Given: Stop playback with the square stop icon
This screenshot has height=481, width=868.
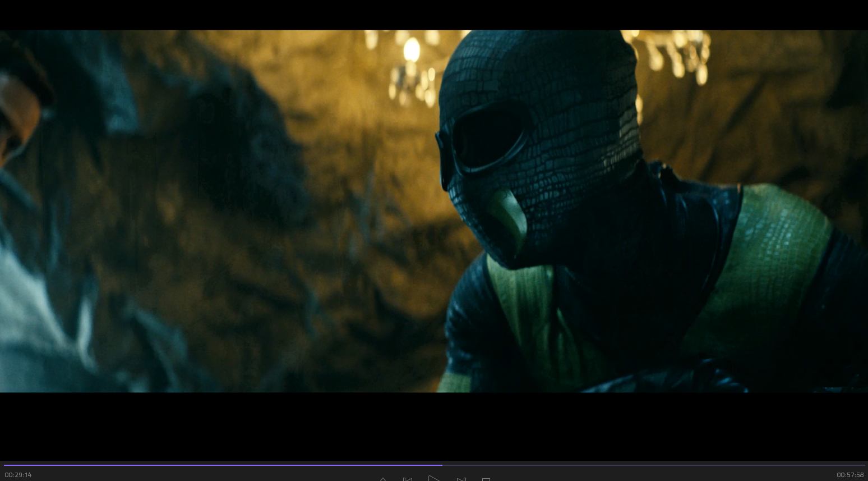Looking at the screenshot, I should coord(486,479).
